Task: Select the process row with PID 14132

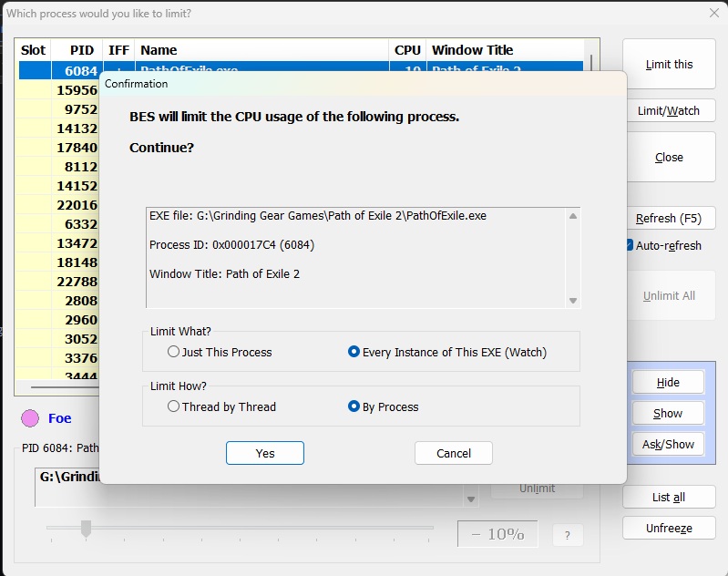Action: tap(58, 129)
